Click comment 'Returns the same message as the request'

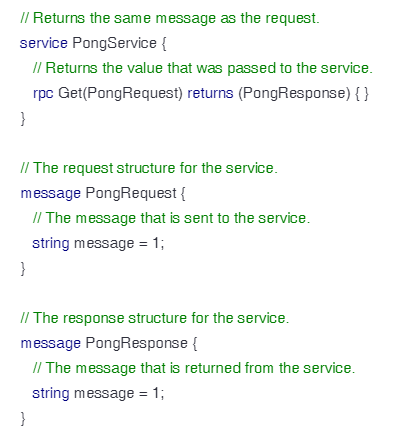point(170,18)
